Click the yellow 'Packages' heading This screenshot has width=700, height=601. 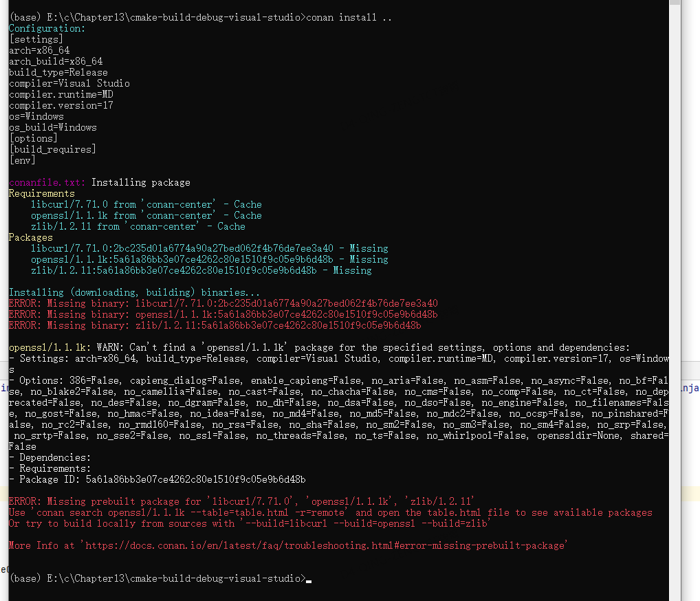pyautogui.click(x=30, y=237)
